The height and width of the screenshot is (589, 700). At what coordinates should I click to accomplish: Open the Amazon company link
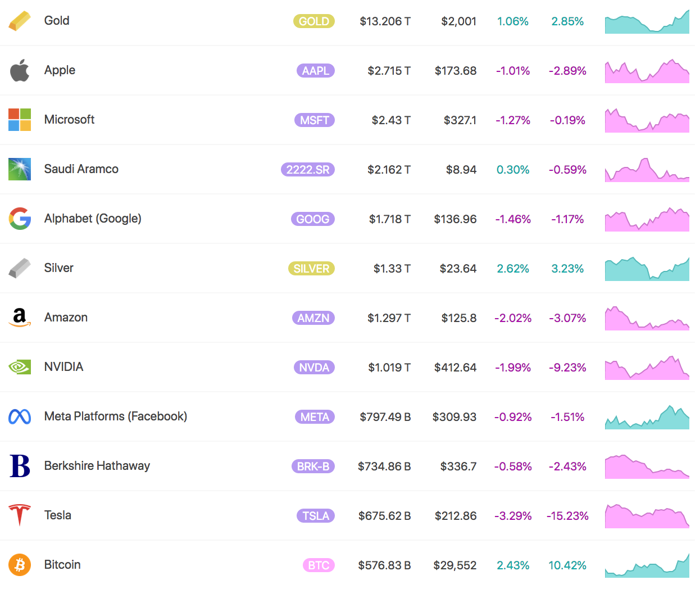click(66, 318)
